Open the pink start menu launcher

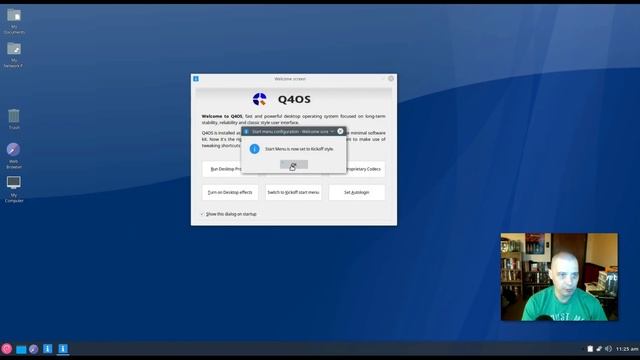7,349
